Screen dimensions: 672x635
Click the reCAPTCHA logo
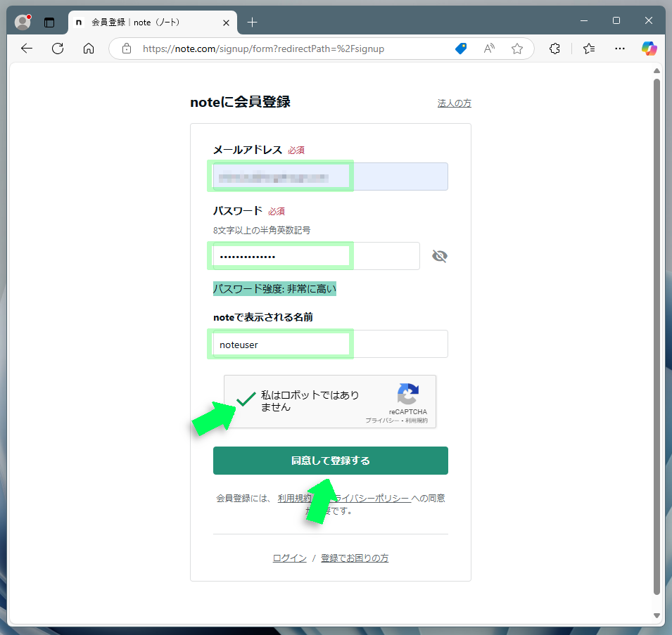tap(407, 394)
